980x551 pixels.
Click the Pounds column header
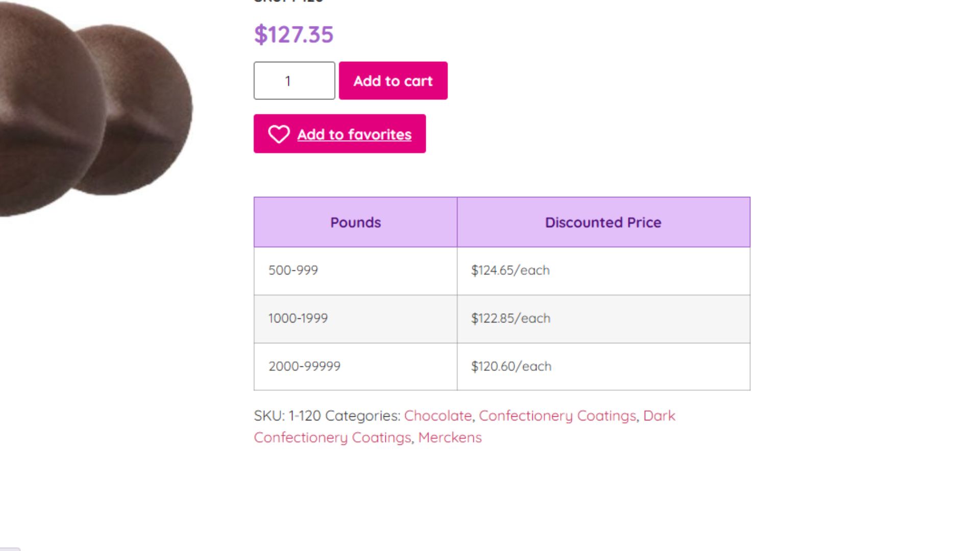pos(355,222)
